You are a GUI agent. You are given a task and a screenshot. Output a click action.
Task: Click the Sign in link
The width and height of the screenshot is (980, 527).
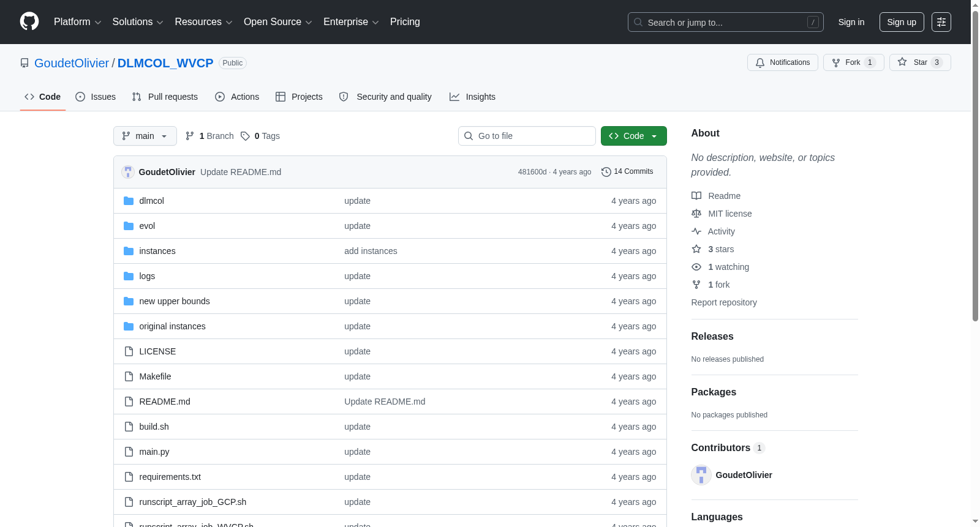(851, 22)
